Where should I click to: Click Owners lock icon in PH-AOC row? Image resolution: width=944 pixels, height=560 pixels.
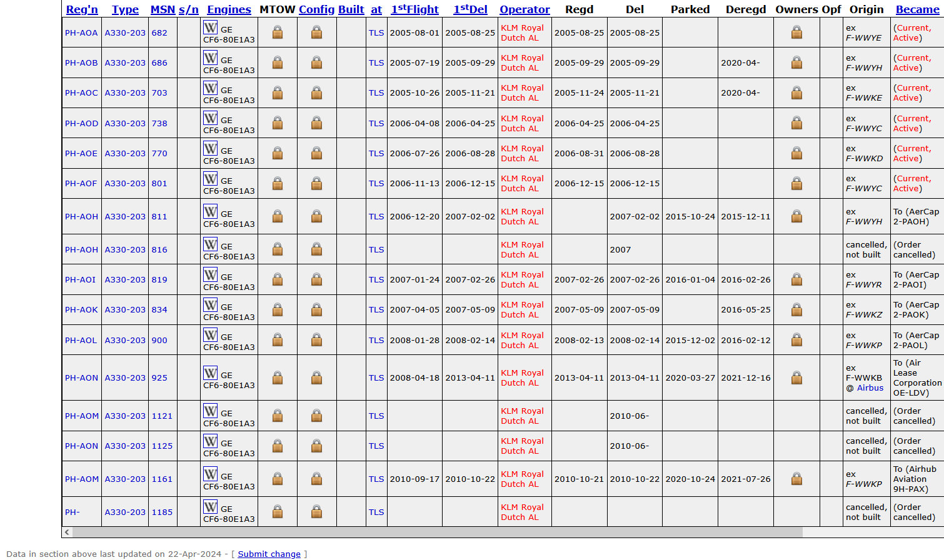[x=797, y=92]
